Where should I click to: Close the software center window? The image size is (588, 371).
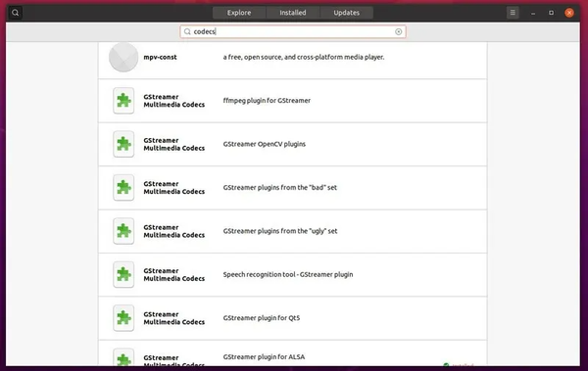click(x=568, y=13)
